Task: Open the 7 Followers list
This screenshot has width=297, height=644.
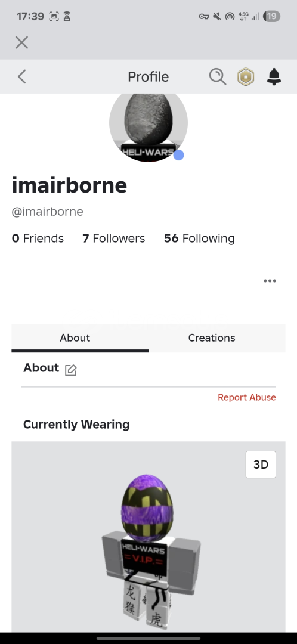Action: (x=114, y=238)
